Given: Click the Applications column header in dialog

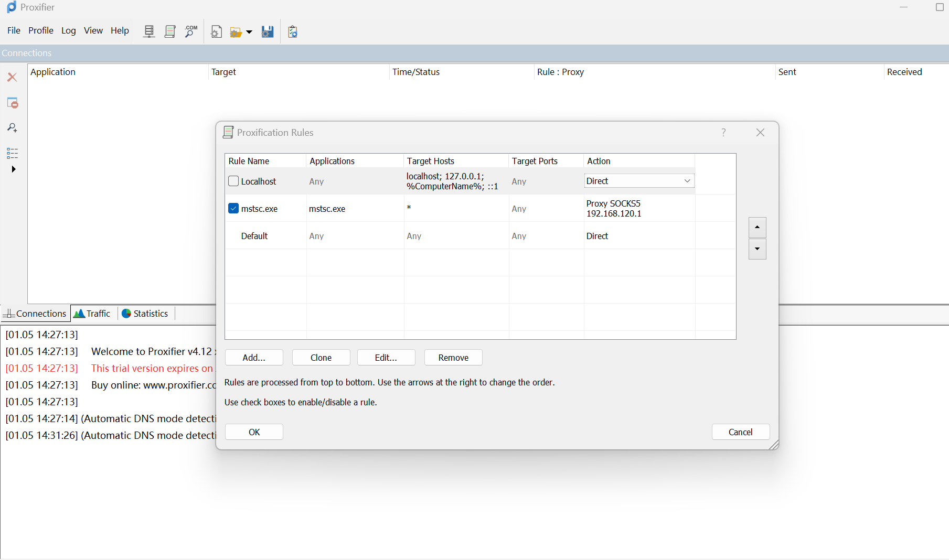Looking at the screenshot, I should click(355, 161).
